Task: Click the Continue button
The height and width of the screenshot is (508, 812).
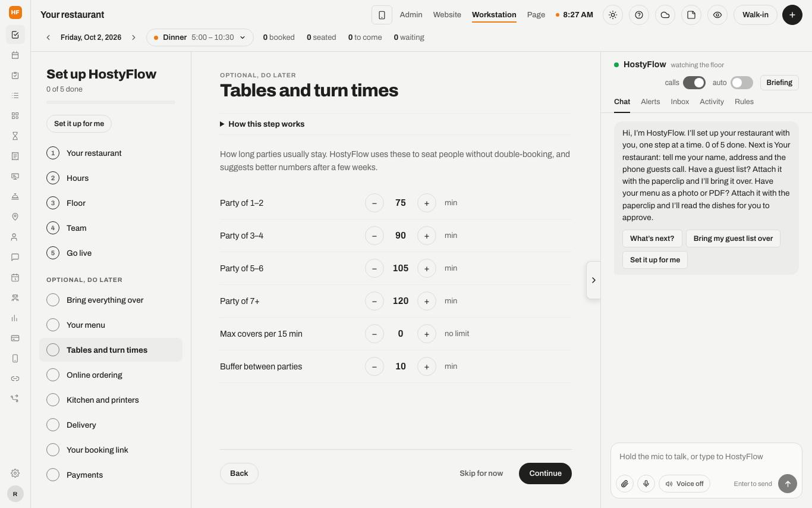Action: 545,473
